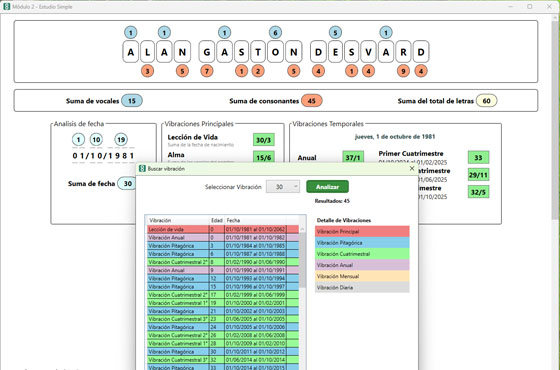Select the Vibración Diaria legend color
This screenshot has width=560, height=370.
click(x=362, y=287)
